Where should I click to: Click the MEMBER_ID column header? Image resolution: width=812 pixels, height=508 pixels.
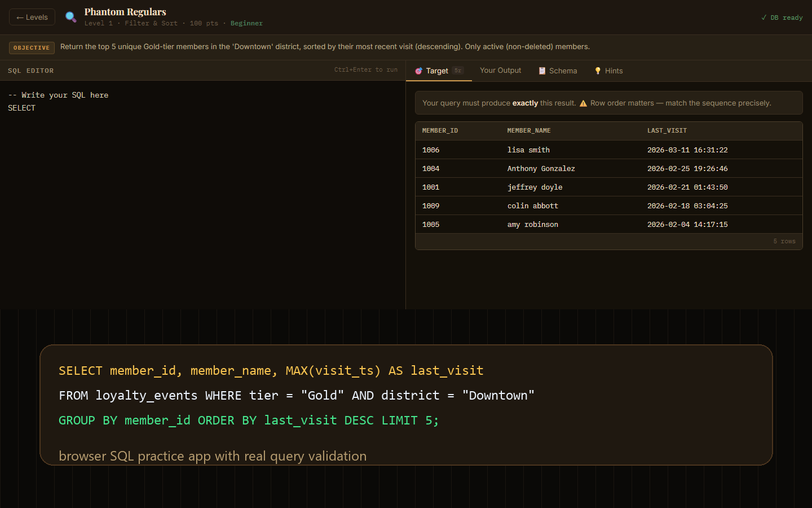pyautogui.click(x=440, y=130)
